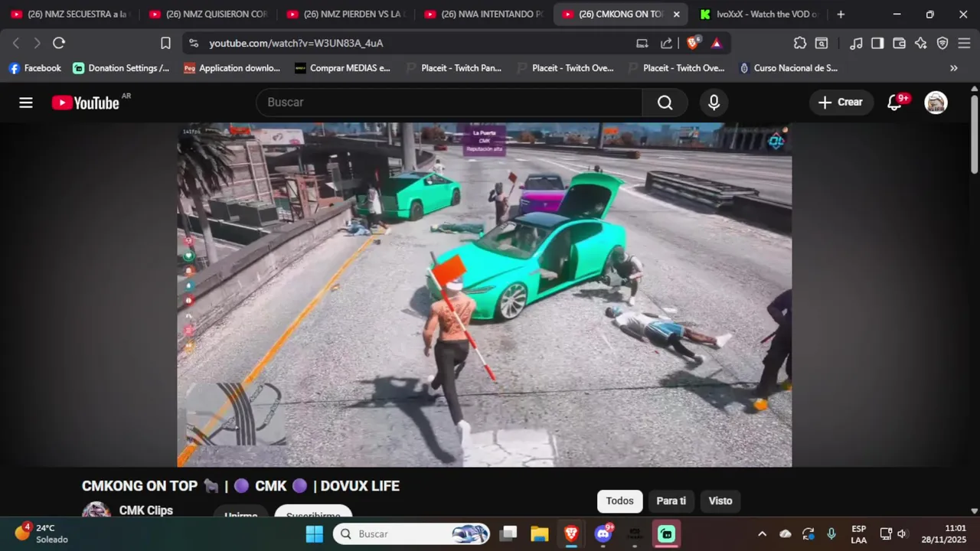Image resolution: width=980 pixels, height=551 pixels.
Task: Open the Placeit - Twitch Pan... bookmark
Action: [454, 68]
